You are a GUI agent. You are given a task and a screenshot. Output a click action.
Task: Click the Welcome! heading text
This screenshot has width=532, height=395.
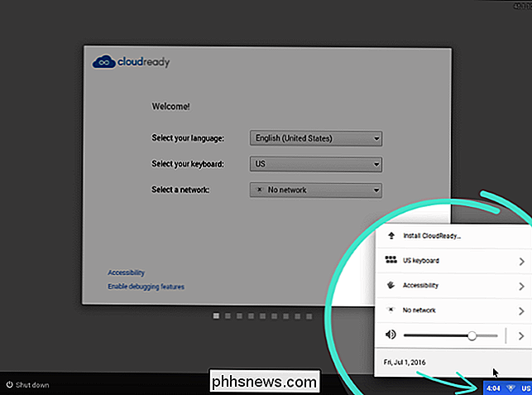(x=170, y=106)
